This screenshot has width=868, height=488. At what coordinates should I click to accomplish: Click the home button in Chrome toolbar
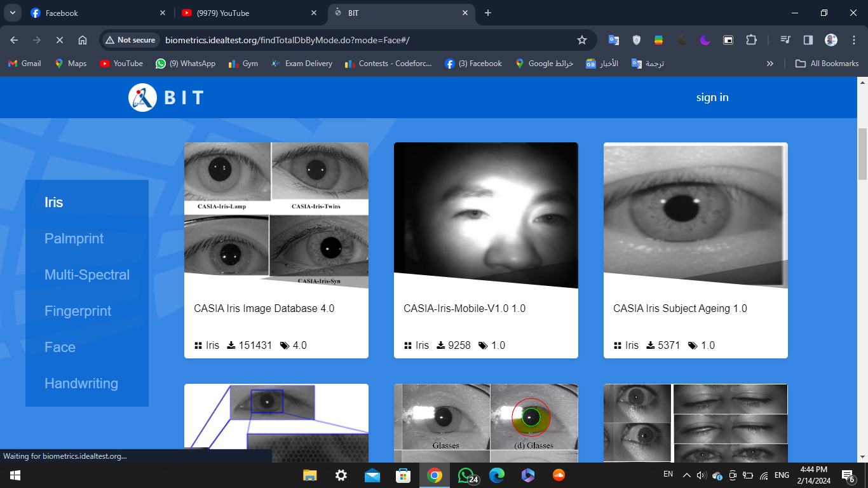83,40
